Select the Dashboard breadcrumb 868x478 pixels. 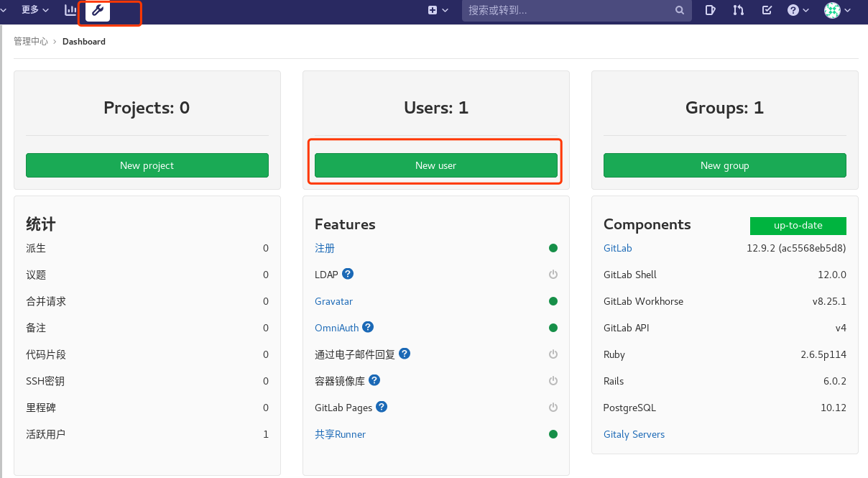point(83,41)
